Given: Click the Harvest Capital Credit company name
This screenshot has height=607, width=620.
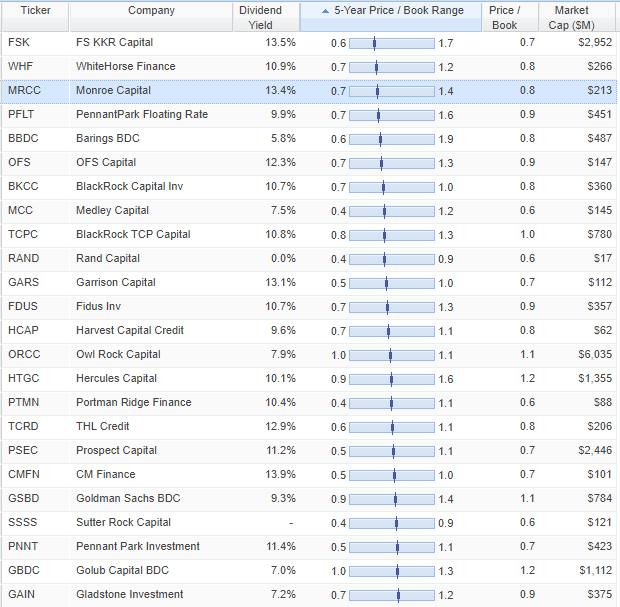Looking at the screenshot, I should coord(130,330).
